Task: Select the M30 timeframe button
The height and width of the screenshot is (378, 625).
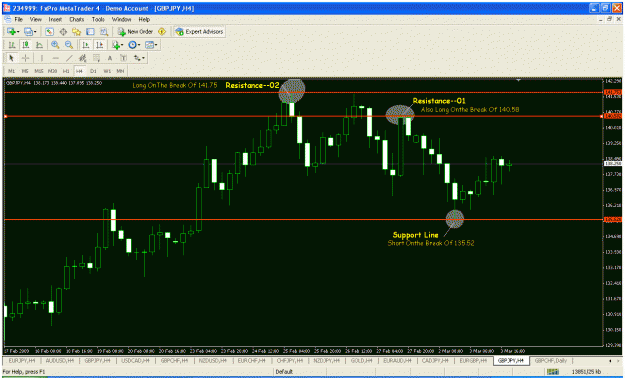Action: click(x=52, y=71)
